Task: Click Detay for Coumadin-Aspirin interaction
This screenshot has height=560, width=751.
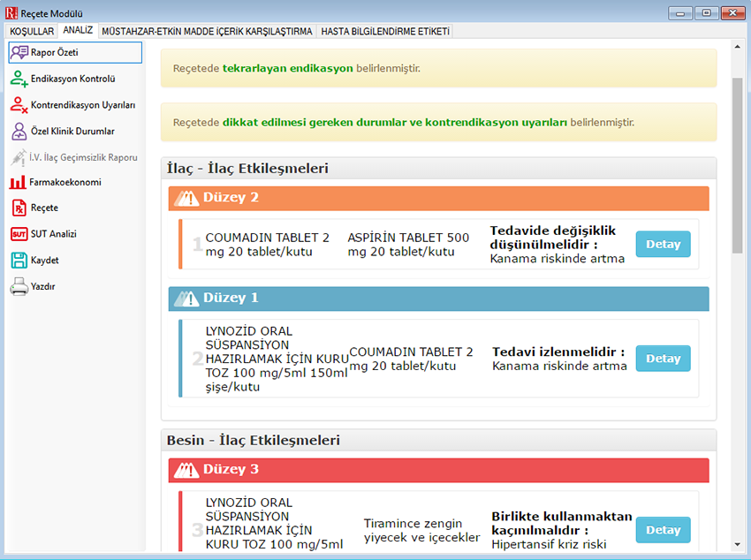Action: pyautogui.click(x=663, y=244)
